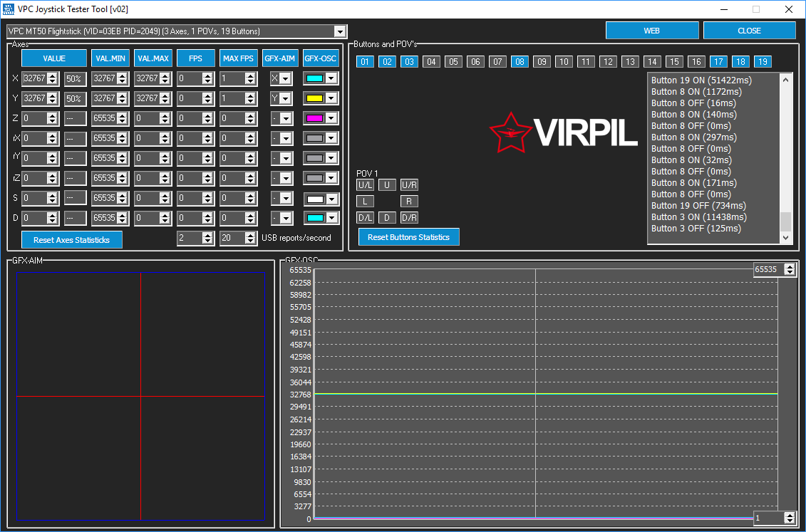Click the Z axis VAL.MAX stepper
The height and width of the screenshot is (532, 806).
click(165, 119)
